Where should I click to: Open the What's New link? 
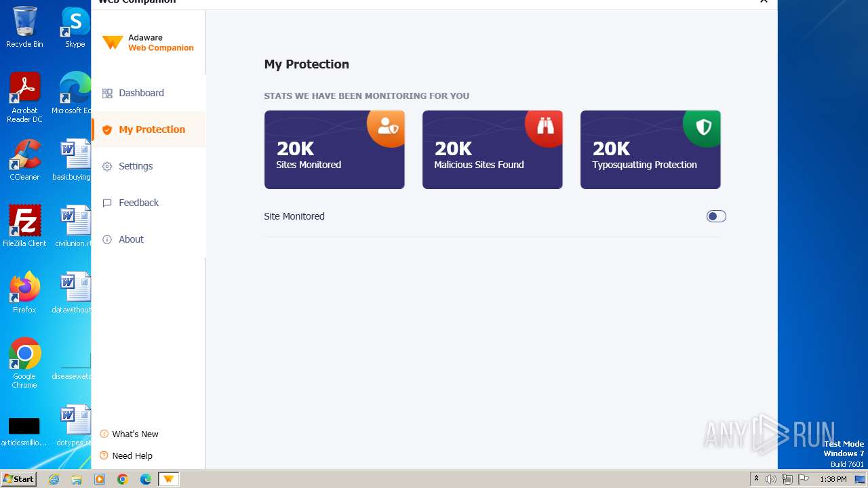[x=135, y=434]
